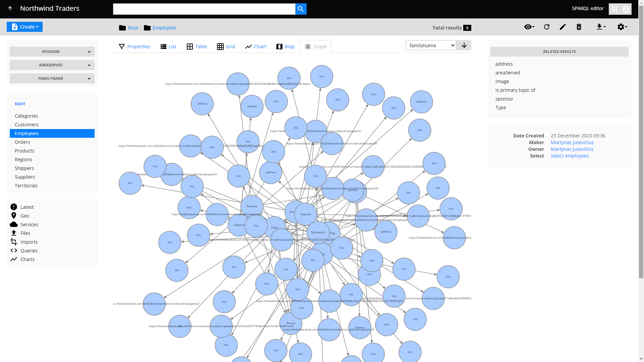Click the delete trash icon
The height and width of the screenshot is (362, 644).
(x=579, y=27)
